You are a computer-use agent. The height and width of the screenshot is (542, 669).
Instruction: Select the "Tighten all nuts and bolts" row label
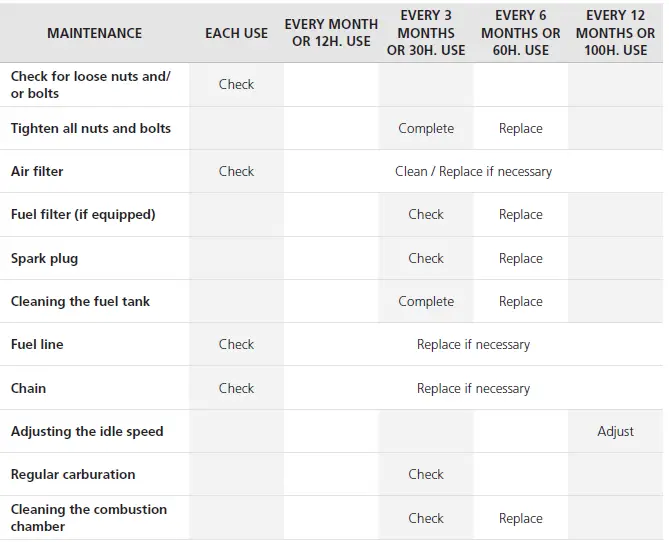point(91,128)
